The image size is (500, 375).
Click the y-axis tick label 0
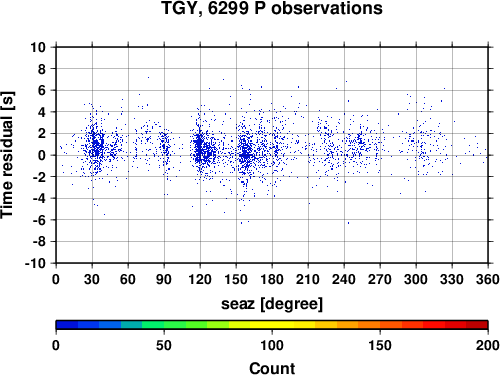click(42, 155)
